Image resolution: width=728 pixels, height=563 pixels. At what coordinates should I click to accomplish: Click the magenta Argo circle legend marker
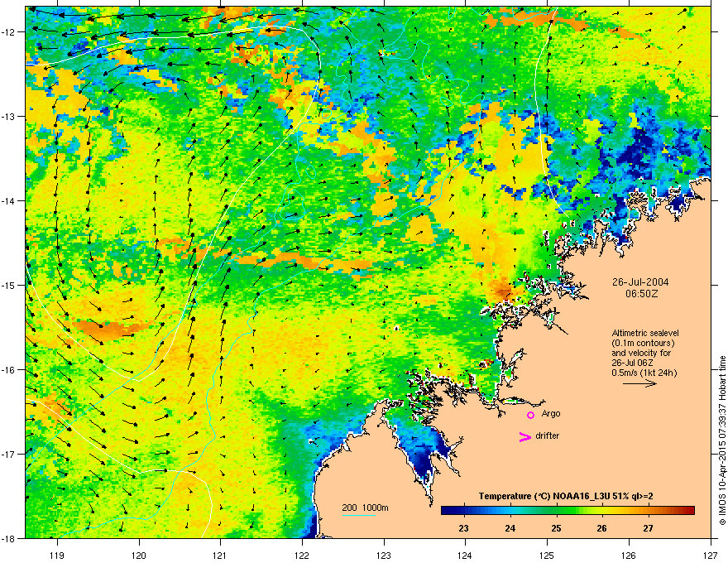(530, 415)
